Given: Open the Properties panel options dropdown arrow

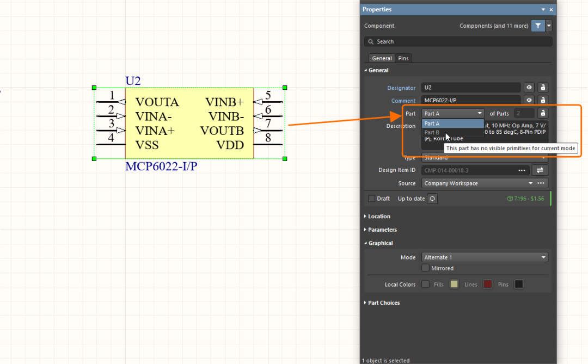Looking at the screenshot, I should click(543, 9).
